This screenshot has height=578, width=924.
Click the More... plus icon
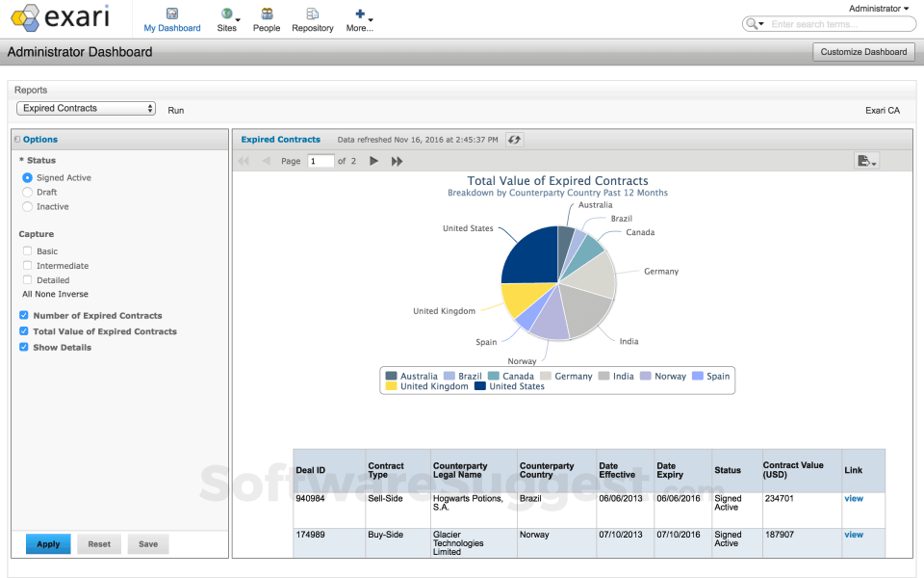[x=358, y=13]
